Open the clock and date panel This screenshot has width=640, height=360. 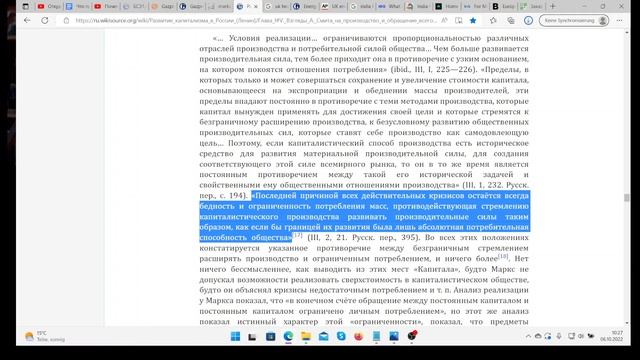(611, 336)
